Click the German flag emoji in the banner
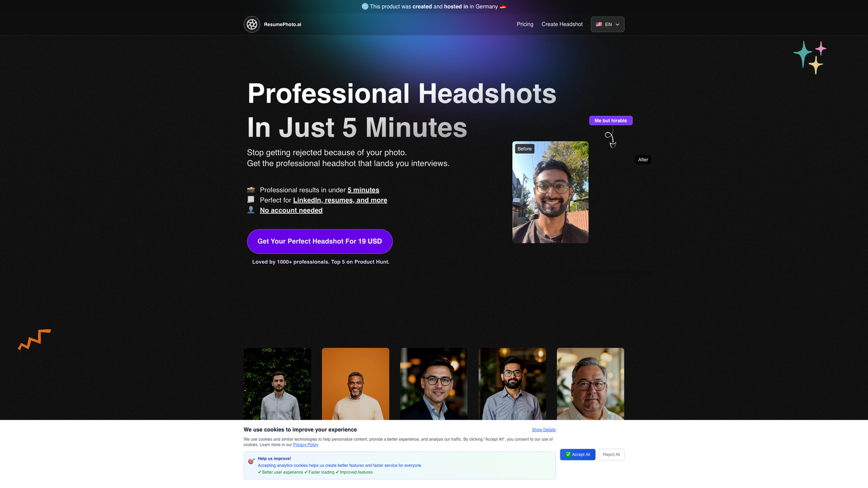Viewport: 868px width, 488px height. (503, 6)
